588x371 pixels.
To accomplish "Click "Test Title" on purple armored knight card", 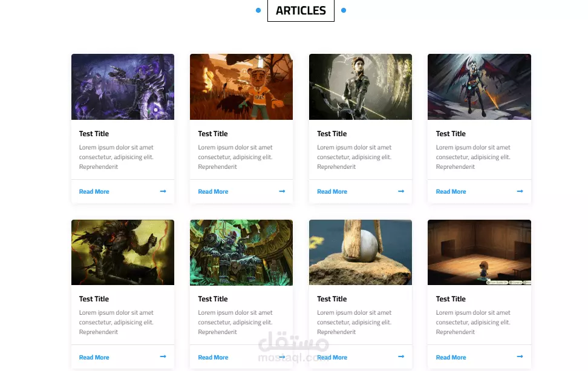I will pyautogui.click(x=94, y=134).
